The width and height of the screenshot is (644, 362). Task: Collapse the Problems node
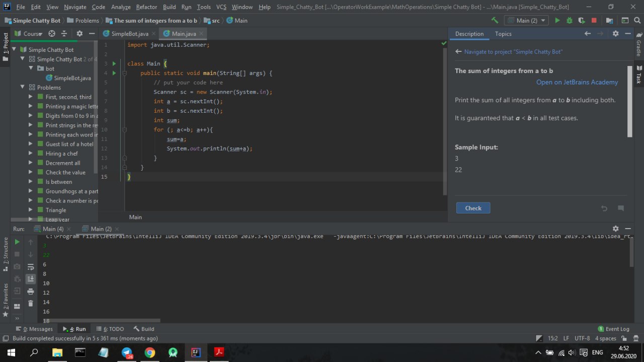(x=23, y=87)
